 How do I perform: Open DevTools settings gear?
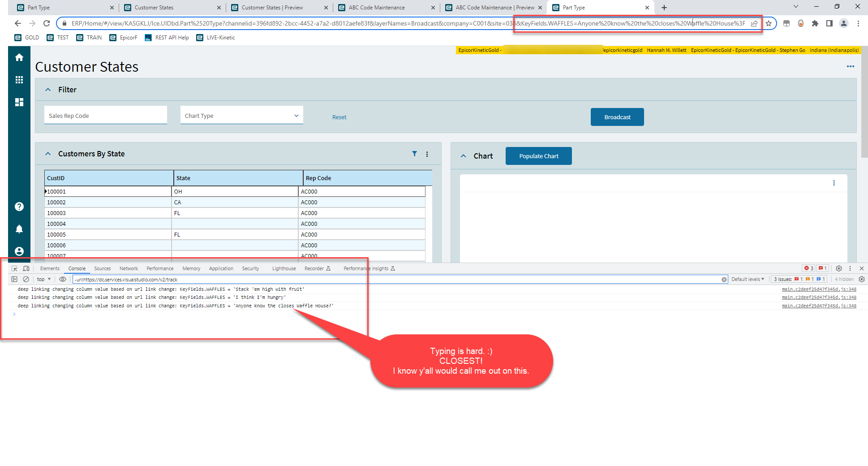tap(839, 268)
